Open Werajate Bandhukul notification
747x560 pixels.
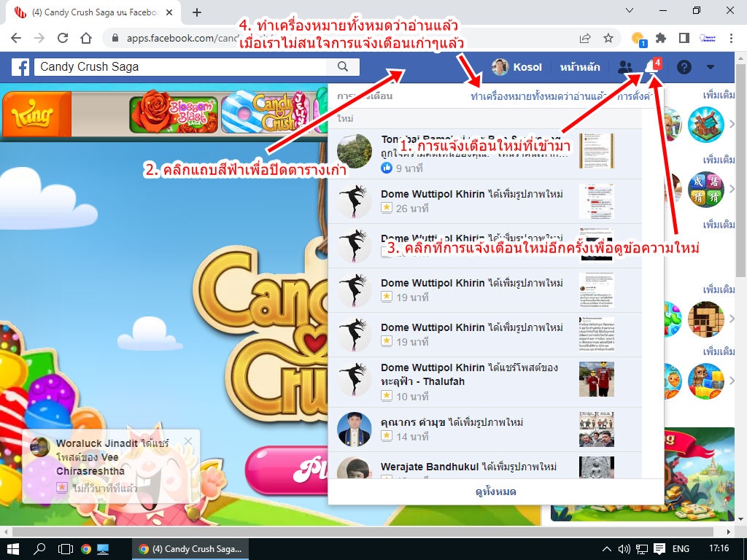485,466
